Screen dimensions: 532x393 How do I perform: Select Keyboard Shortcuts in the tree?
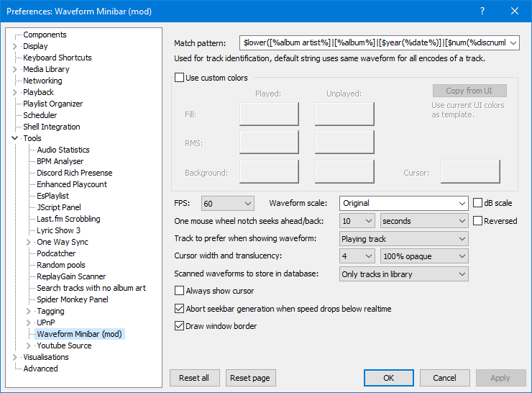tap(58, 58)
